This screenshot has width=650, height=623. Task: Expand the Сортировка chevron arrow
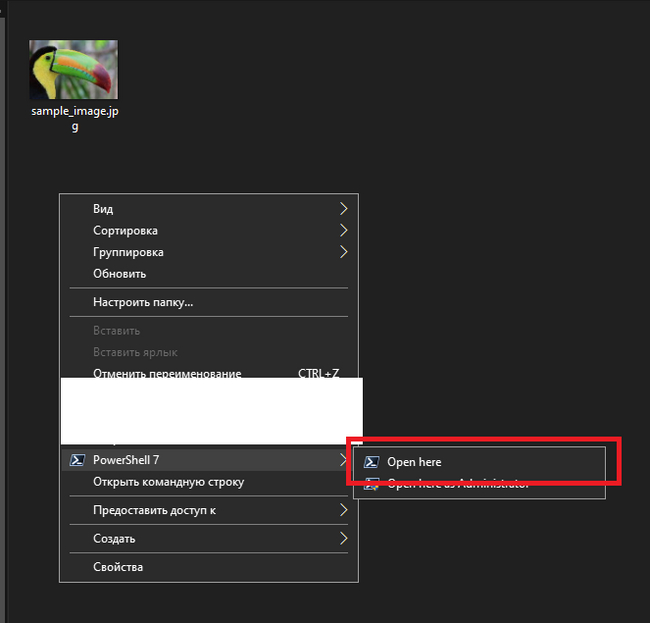tap(343, 230)
